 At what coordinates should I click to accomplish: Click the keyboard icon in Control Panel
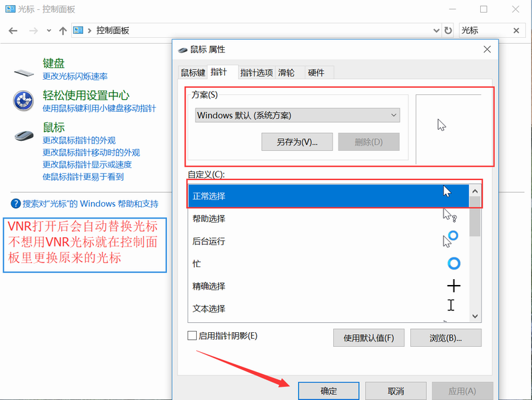tap(24, 70)
